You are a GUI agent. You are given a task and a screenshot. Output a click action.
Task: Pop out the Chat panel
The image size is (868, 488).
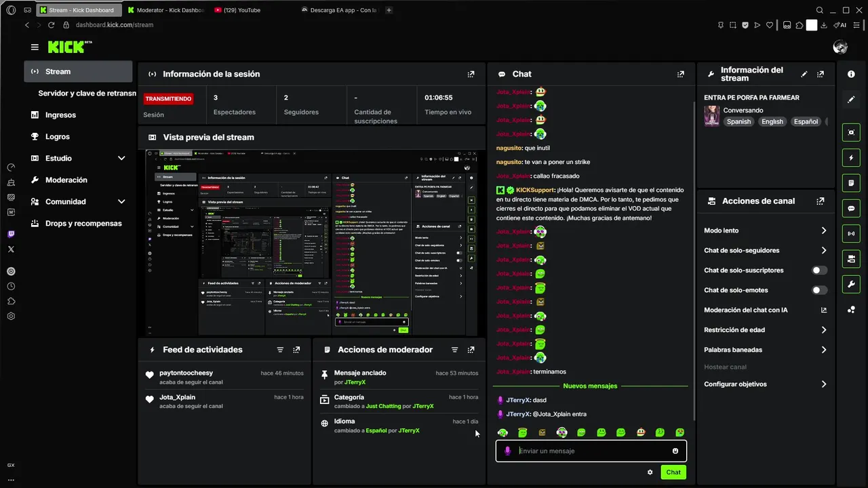681,74
